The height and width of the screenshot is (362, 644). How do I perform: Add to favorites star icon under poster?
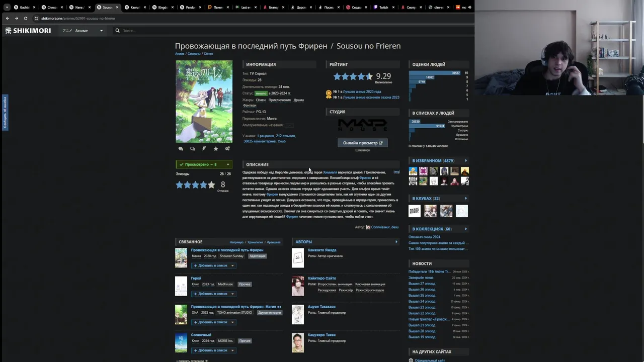click(x=216, y=149)
